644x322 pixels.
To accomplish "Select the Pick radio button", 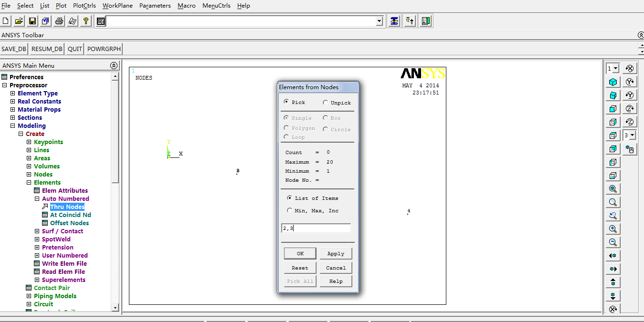I will click(286, 102).
